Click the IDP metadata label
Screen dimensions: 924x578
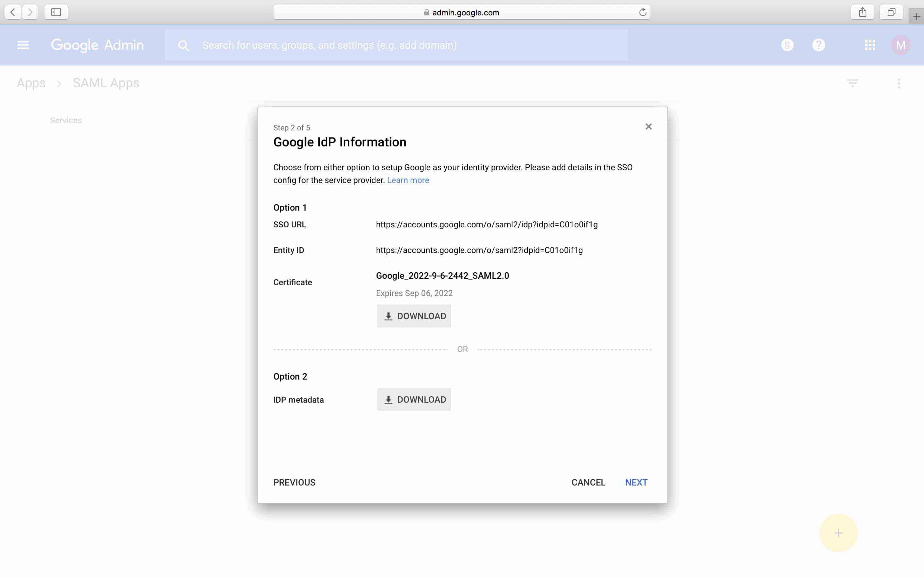click(299, 400)
